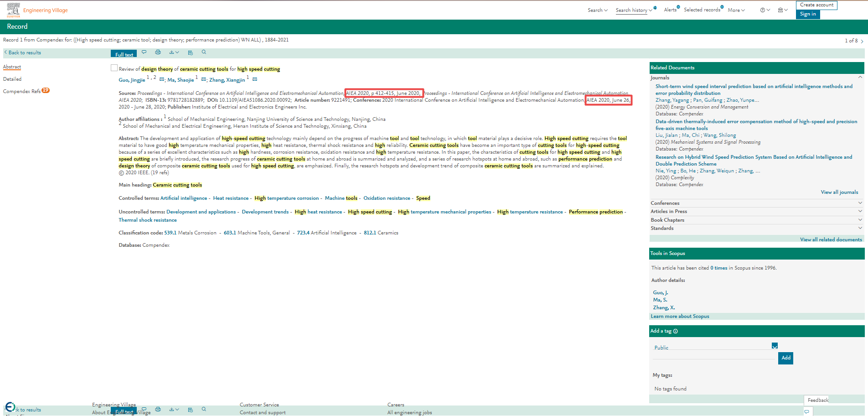Click email icon next to Zhang, Xiangjin
Screen dimensions: 868x416
point(255,80)
